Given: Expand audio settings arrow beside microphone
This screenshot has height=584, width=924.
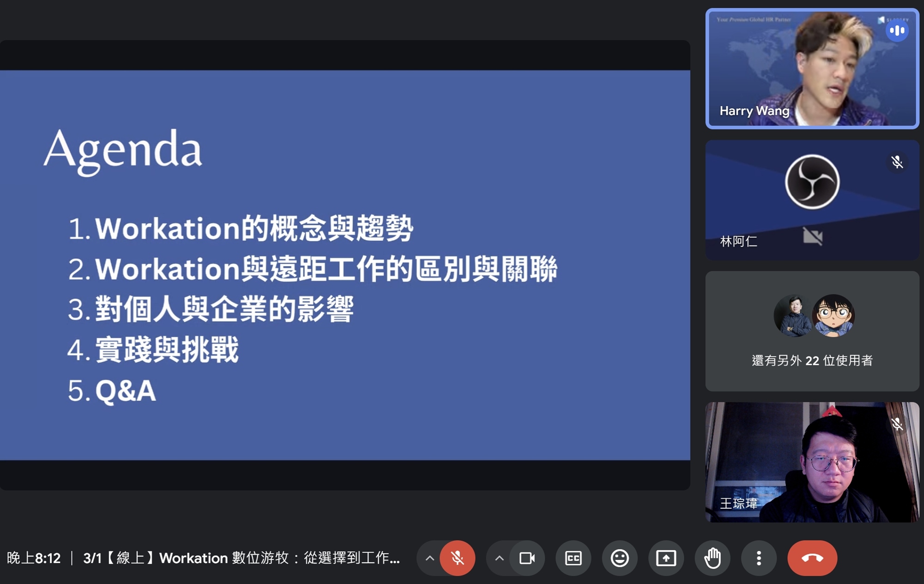Looking at the screenshot, I should [430, 558].
